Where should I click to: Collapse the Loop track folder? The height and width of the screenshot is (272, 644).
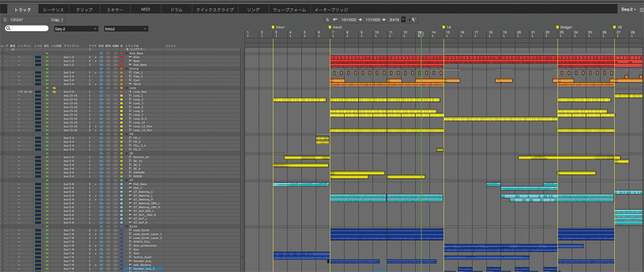coord(127,88)
